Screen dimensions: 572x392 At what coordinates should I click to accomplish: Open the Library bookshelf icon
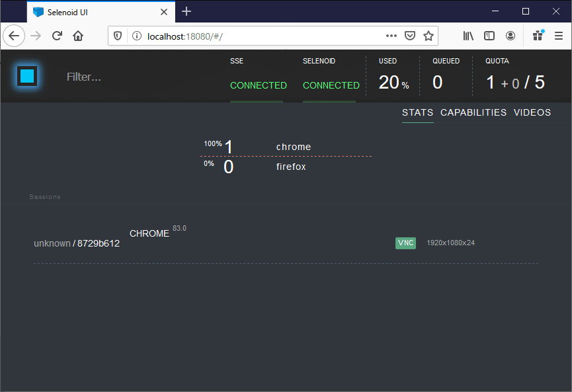468,36
